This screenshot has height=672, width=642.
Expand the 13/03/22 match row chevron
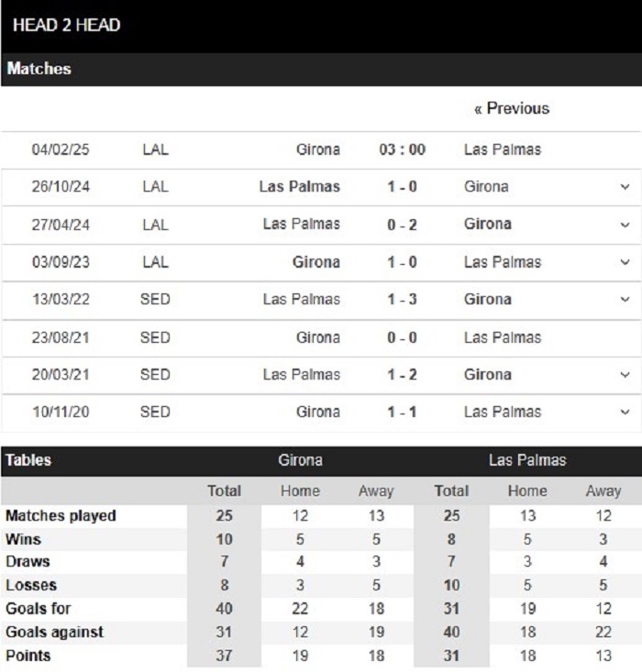[625, 299]
